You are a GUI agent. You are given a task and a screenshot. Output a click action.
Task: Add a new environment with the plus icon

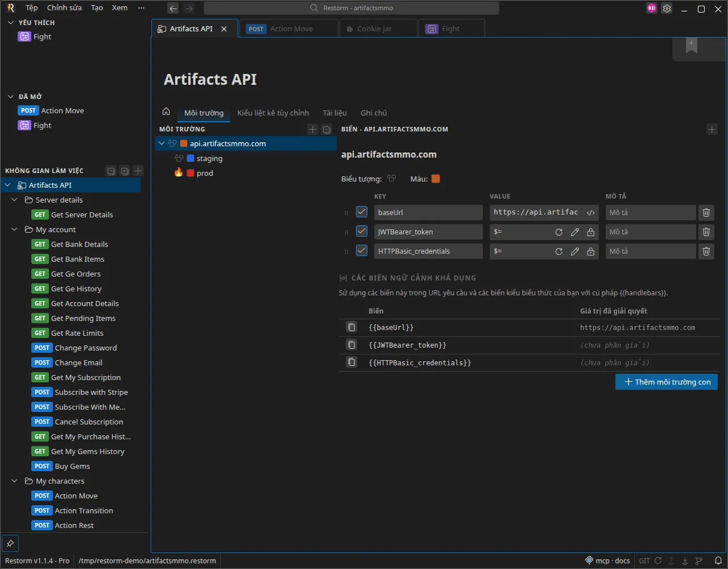(312, 129)
